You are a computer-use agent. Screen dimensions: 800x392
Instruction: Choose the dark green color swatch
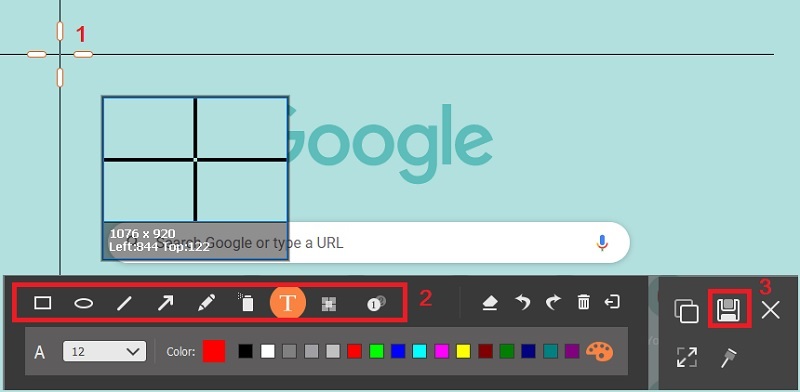[x=507, y=351]
